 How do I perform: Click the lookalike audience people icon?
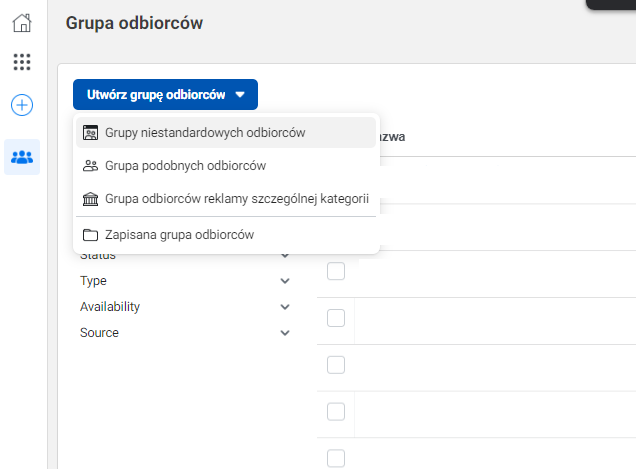(x=90, y=166)
